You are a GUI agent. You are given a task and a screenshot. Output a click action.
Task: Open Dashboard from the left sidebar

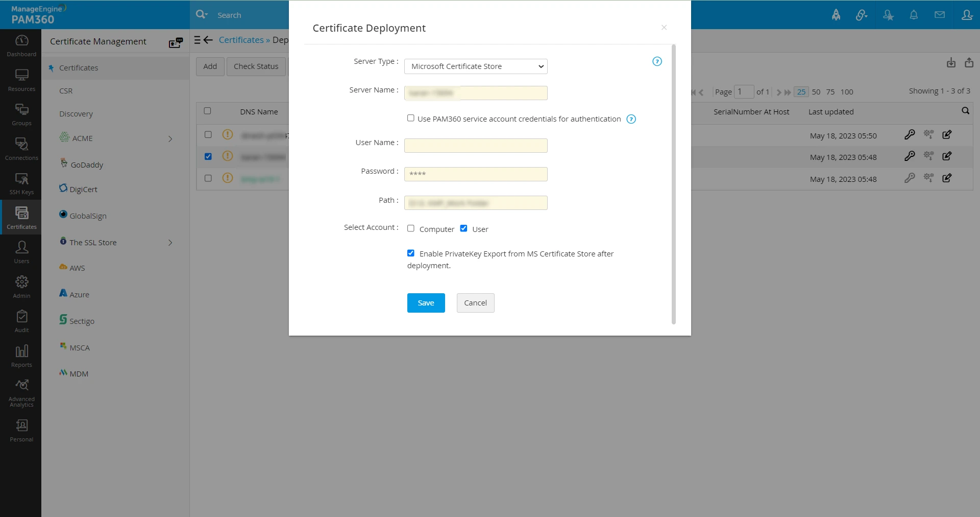point(21,45)
